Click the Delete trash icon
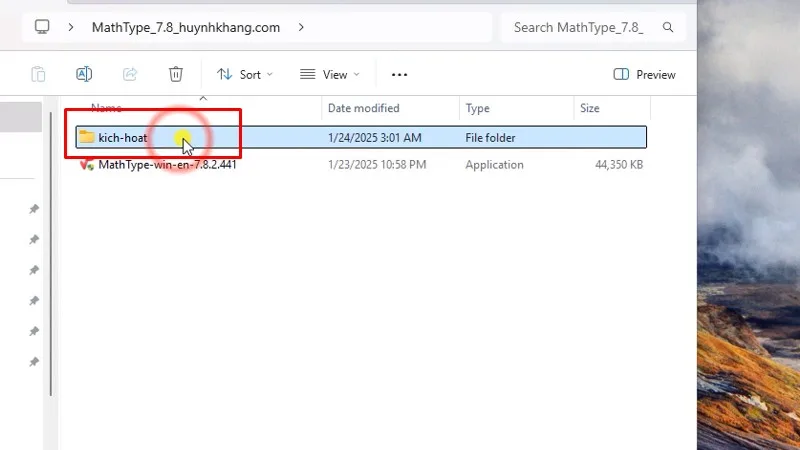800x450 pixels. 176,74
